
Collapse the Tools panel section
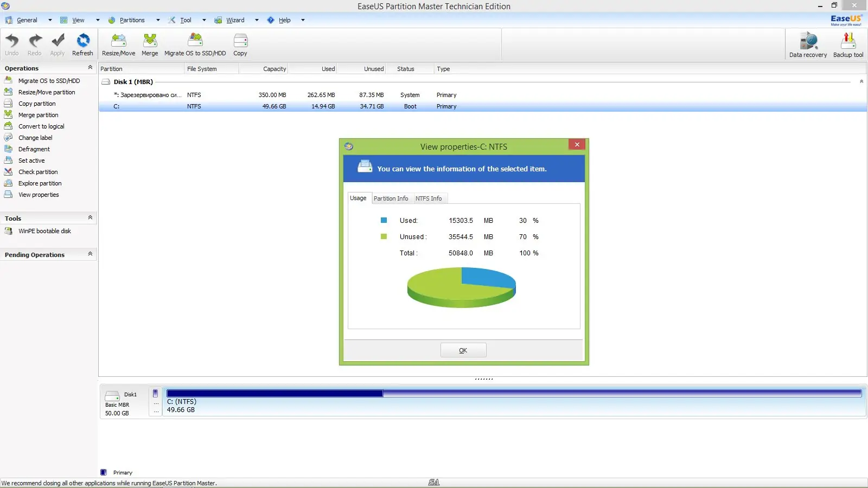coord(90,218)
